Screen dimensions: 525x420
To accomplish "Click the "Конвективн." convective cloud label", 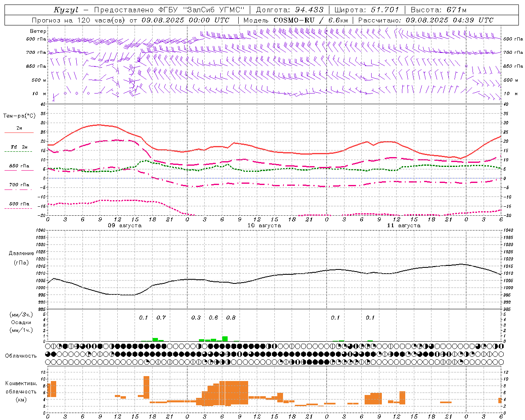I will point(21,383).
